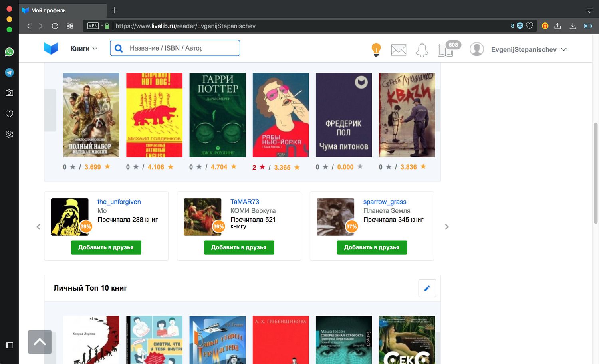Show next suggested readers
Screen dimensions: 599x364
(x=447, y=227)
